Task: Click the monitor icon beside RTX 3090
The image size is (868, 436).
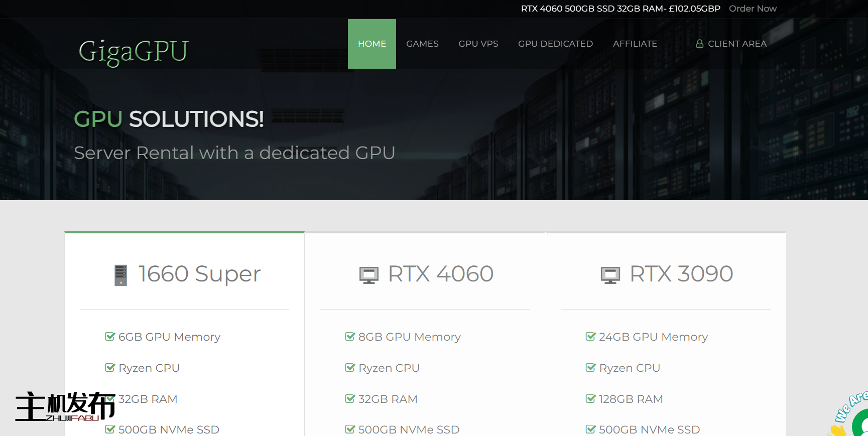Action: [x=610, y=275]
